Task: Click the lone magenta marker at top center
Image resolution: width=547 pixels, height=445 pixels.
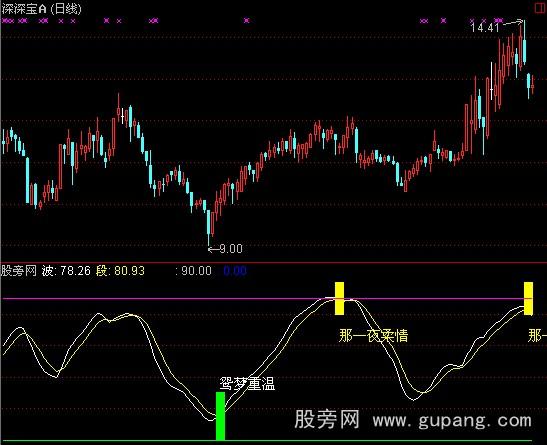Action: [247, 21]
